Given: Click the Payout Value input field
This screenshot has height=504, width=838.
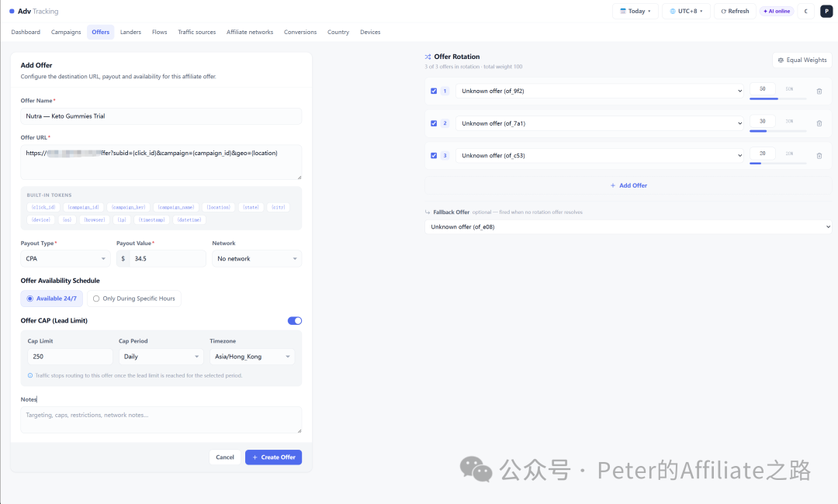Looking at the screenshot, I should tap(168, 258).
